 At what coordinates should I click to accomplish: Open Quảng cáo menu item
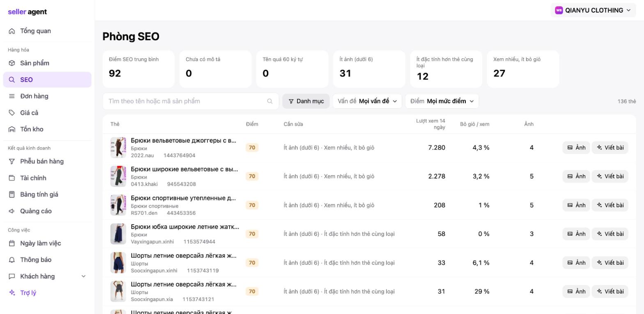tap(47, 211)
